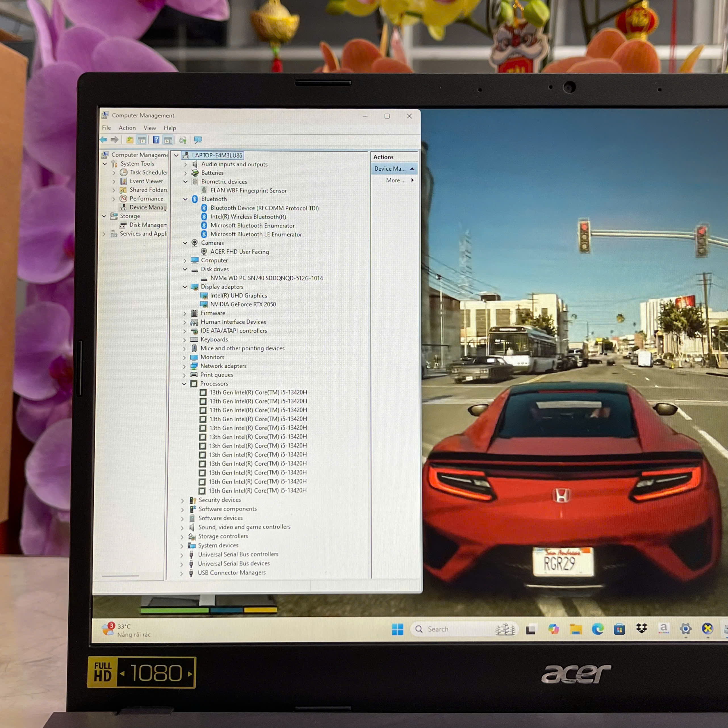This screenshot has width=728, height=728.
Task: Select Disk Management under Storage
Action: point(148,225)
